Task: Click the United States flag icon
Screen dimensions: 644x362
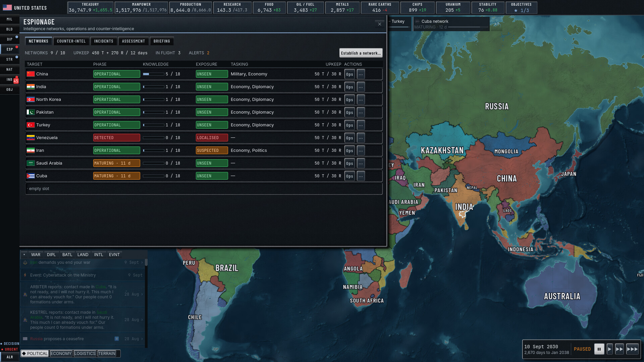Action: [x=7, y=8]
